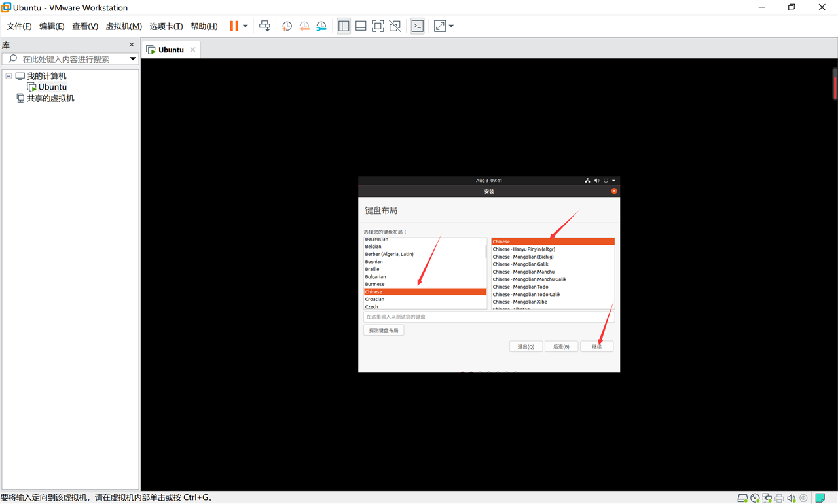Click the 探测键盘布局 button
The width and height of the screenshot is (838, 504).
[384, 331]
